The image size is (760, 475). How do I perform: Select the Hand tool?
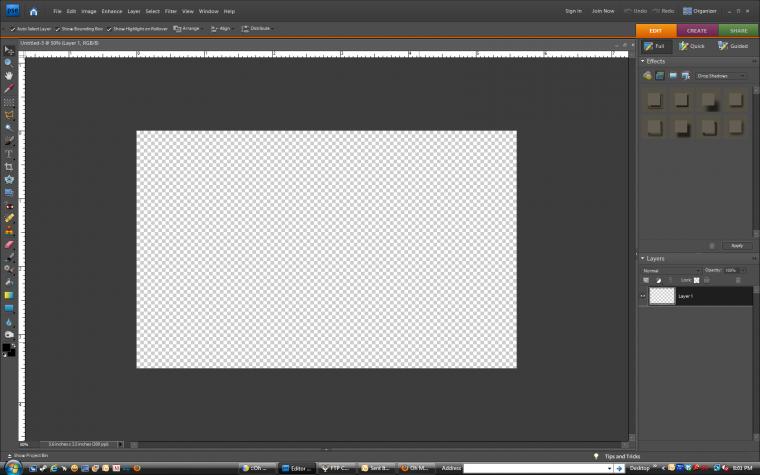(x=8, y=75)
